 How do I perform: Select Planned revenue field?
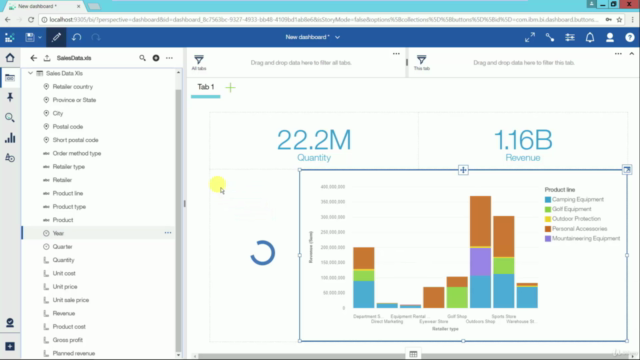[73, 353]
